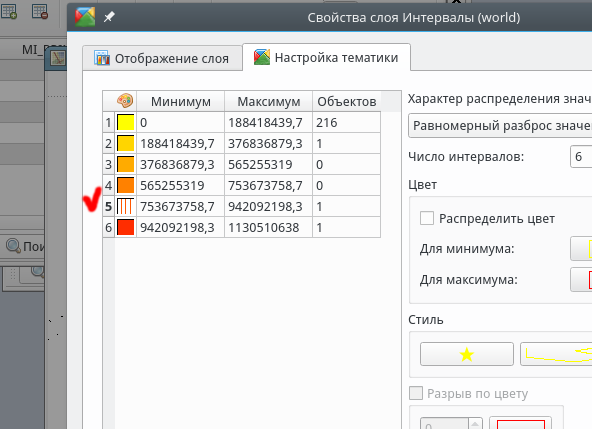
Task: Click yellow color swatch of interval 1
Action: coord(126,122)
